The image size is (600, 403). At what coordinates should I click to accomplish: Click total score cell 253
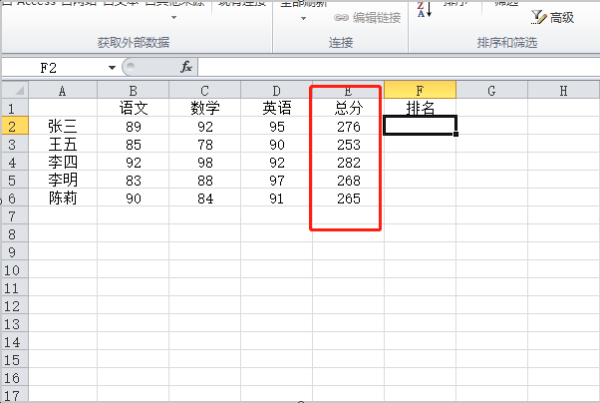348,144
